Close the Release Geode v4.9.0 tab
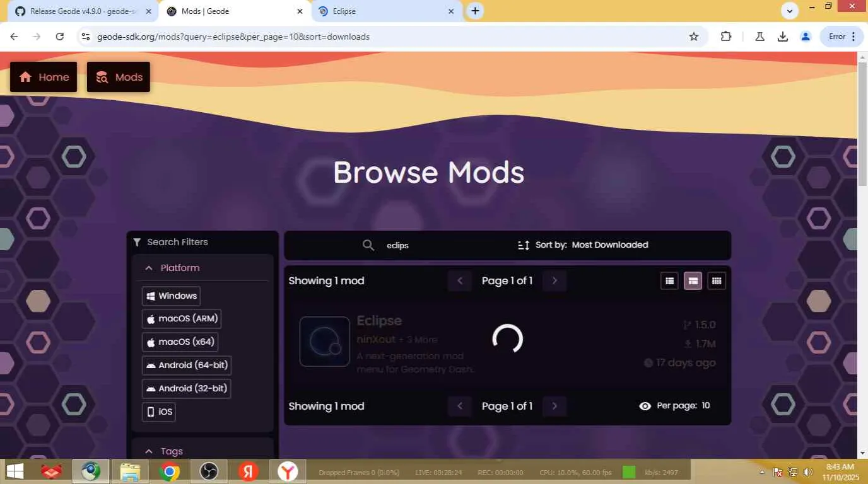Screen dimensions: 868x484 tap(148, 11)
